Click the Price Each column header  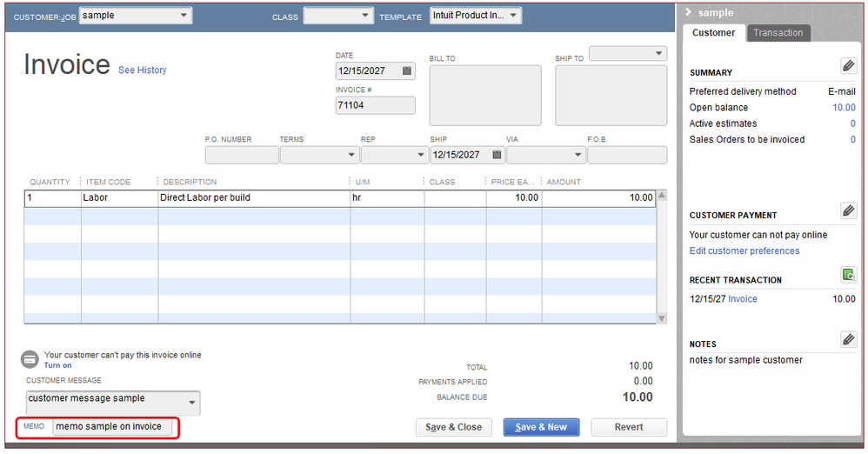(512, 182)
